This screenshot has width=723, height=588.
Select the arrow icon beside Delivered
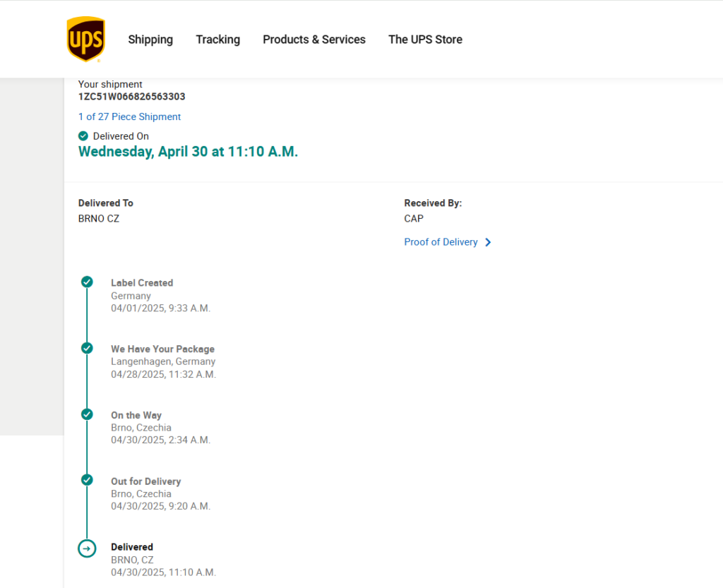tap(87, 548)
